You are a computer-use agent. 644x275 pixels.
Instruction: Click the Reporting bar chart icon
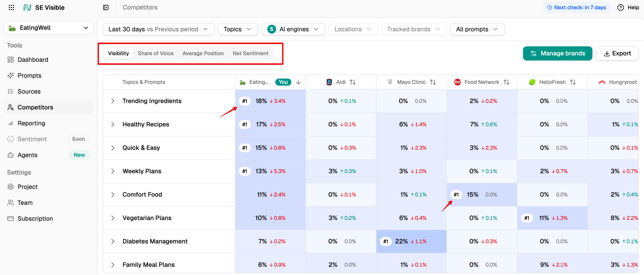click(11, 123)
